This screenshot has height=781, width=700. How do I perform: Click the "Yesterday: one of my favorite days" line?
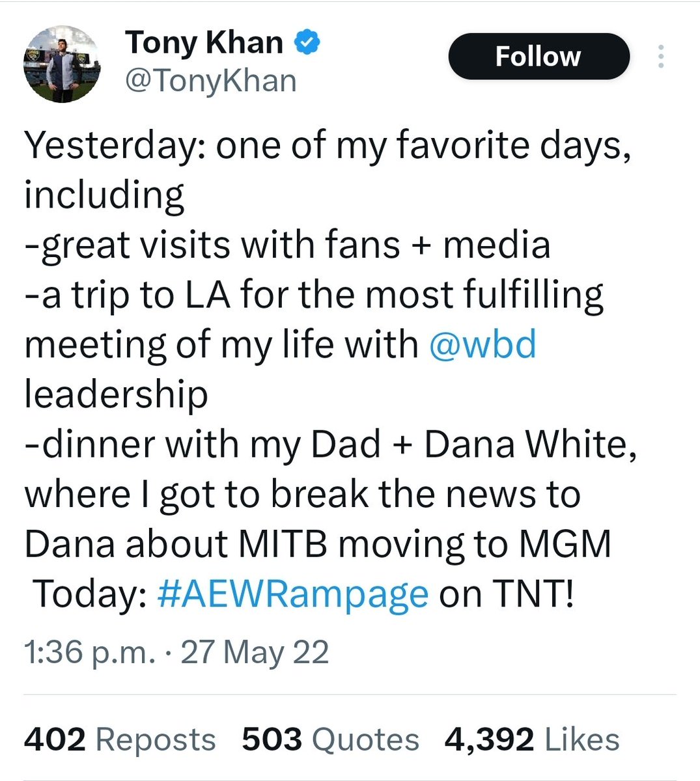(327, 145)
